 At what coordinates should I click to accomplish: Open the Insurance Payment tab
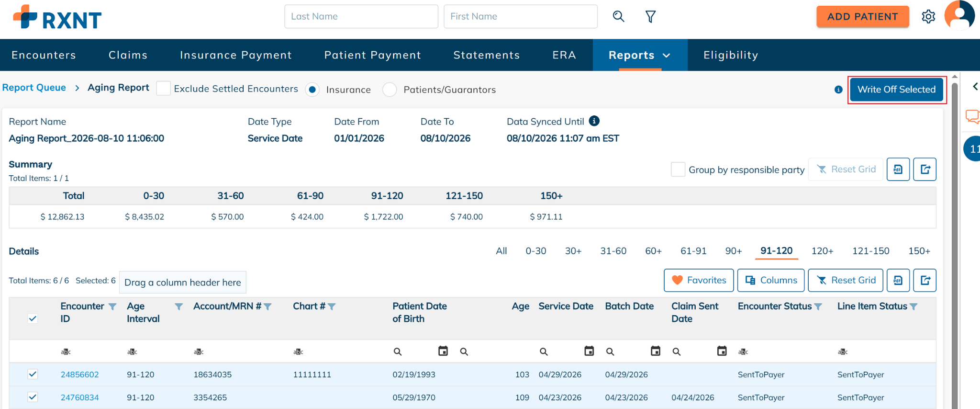(236, 55)
